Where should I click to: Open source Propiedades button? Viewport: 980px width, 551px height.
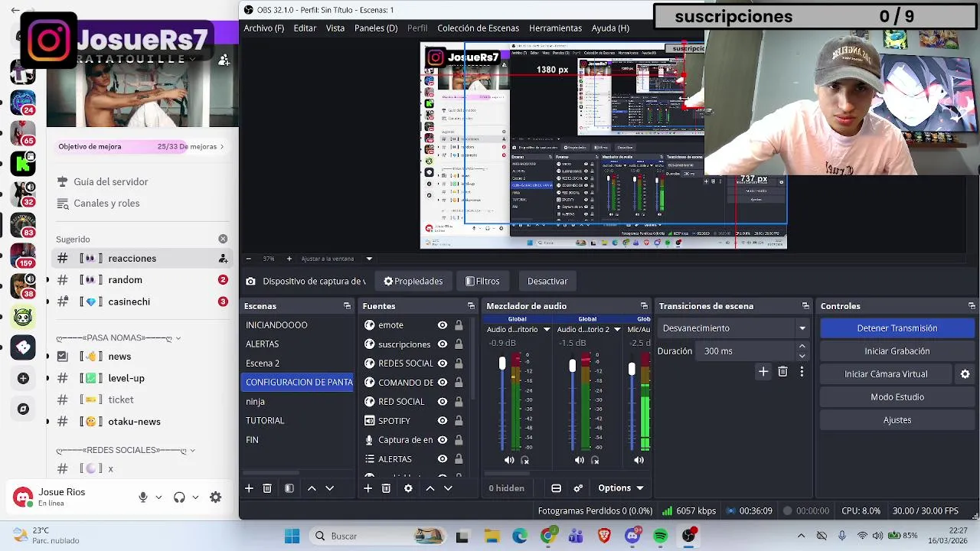(x=413, y=282)
